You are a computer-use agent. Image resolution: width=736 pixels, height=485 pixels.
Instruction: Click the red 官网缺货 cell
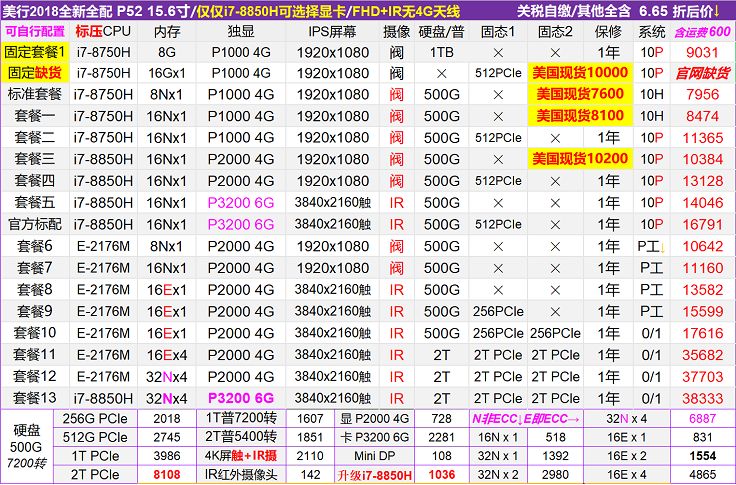(x=702, y=73)
